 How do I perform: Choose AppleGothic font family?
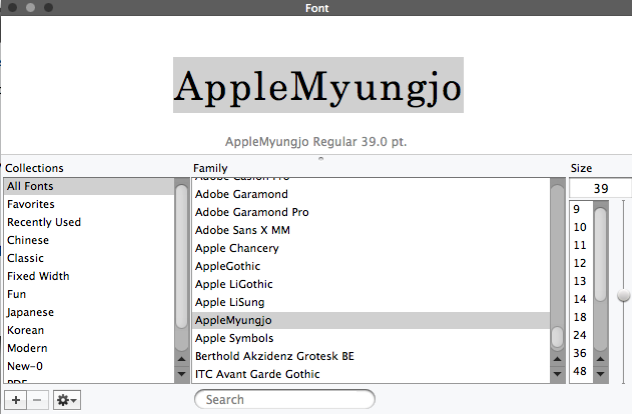pyautogui.click(x=371, y=266)
